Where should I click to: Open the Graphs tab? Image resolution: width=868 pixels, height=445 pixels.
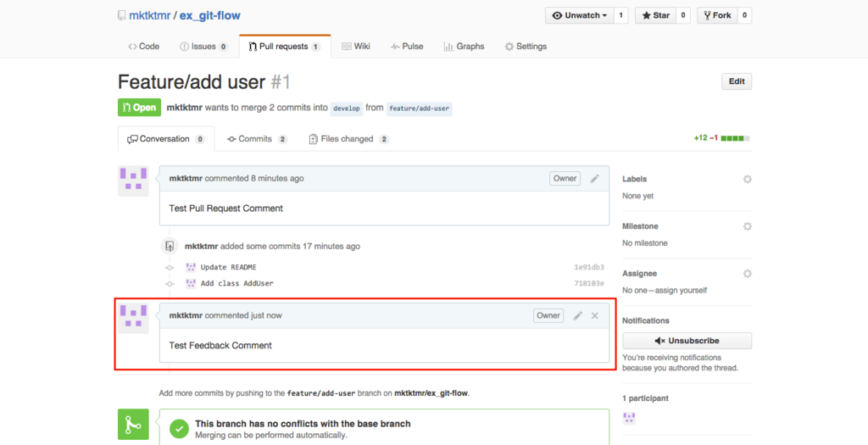click(464, 47)
